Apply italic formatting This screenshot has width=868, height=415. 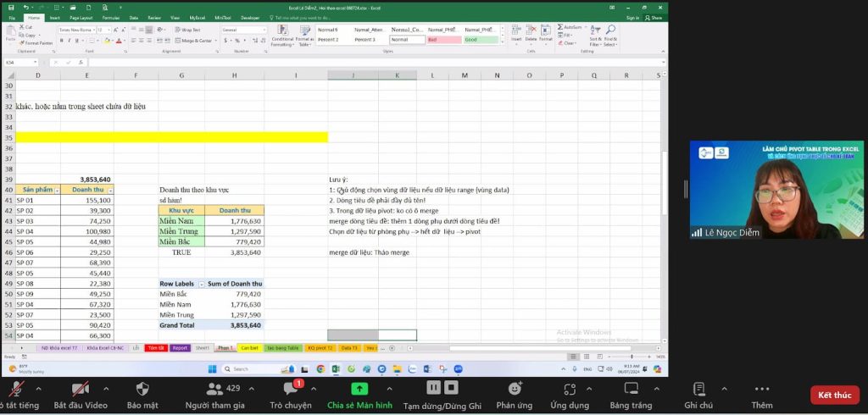point(70,41)
